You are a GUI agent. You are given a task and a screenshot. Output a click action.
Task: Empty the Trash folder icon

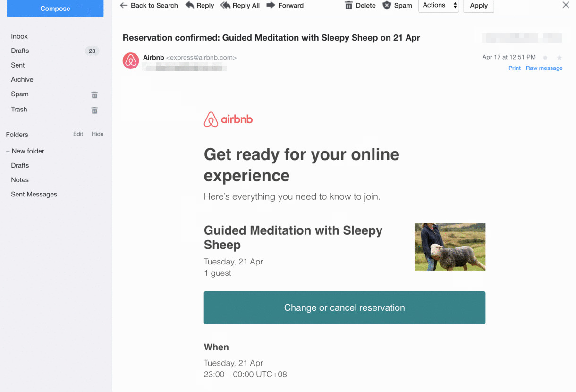coord(94,110)
